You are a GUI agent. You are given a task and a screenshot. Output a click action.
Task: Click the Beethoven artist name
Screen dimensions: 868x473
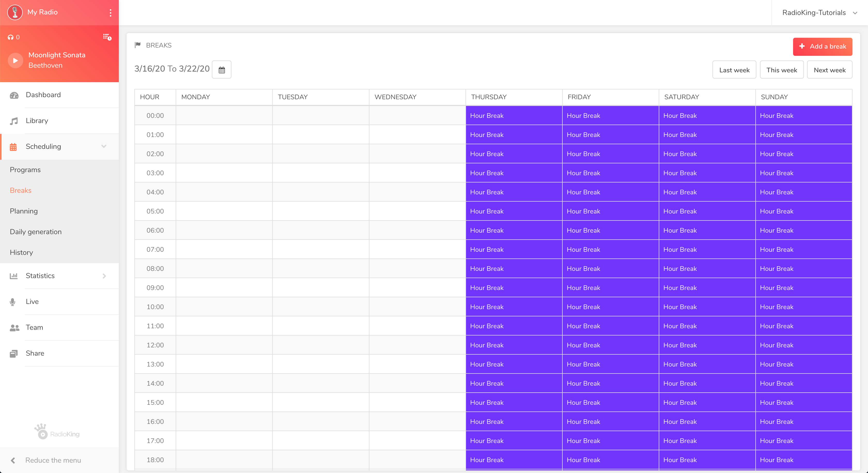click(45, 65)
